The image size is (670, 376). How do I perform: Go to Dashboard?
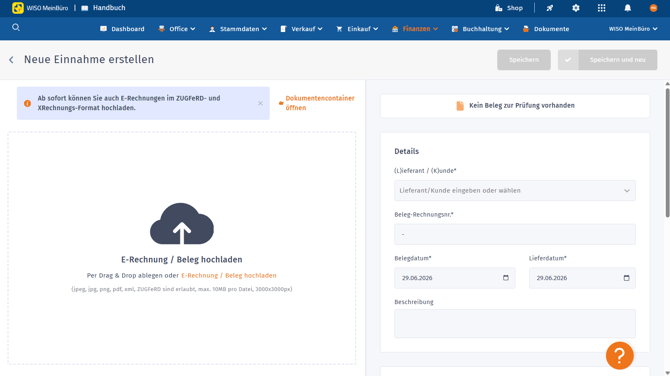[x=122, y=29]
